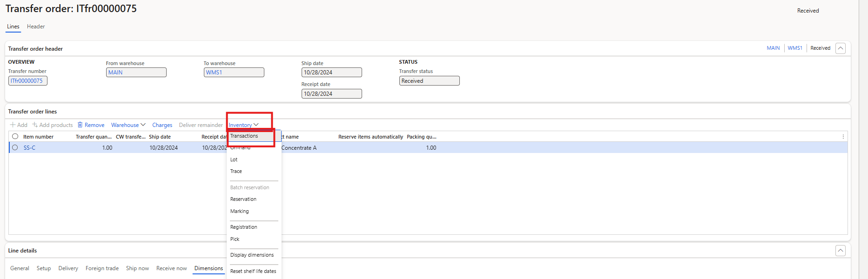Click the From warehouse MAIN field

[x=136, y=73]
